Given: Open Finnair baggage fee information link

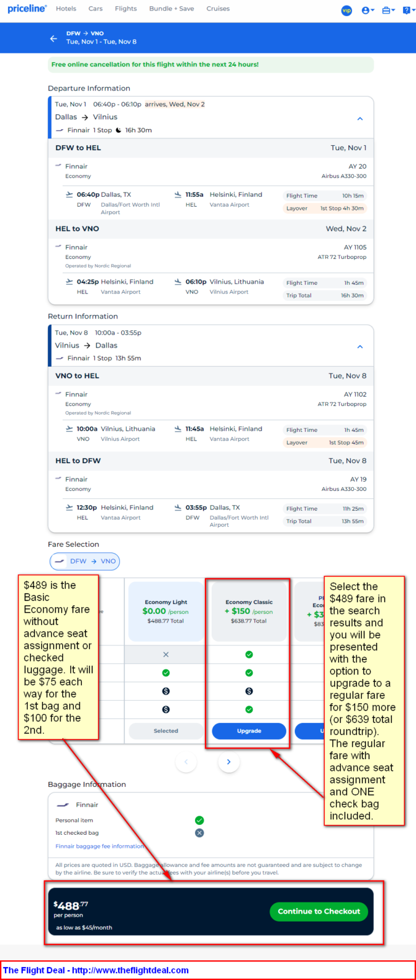Looking at the screenshot, I should pos(100,846).
